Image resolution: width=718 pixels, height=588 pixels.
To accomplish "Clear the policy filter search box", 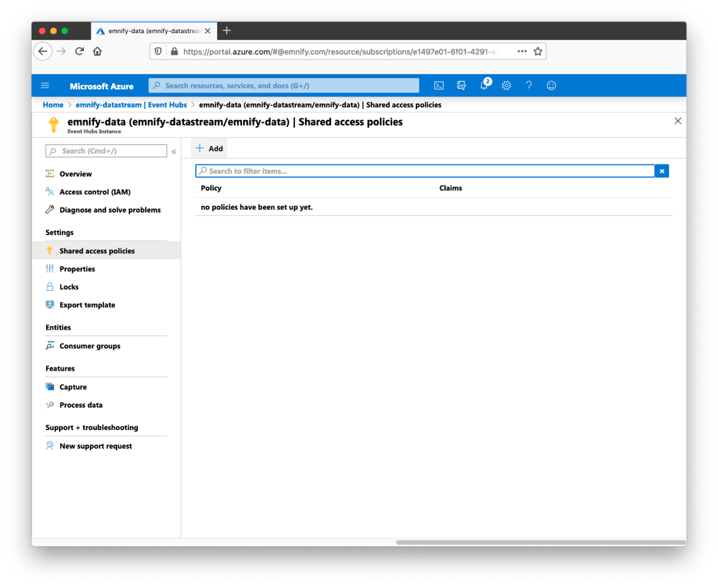I will [x=662, y=171].
